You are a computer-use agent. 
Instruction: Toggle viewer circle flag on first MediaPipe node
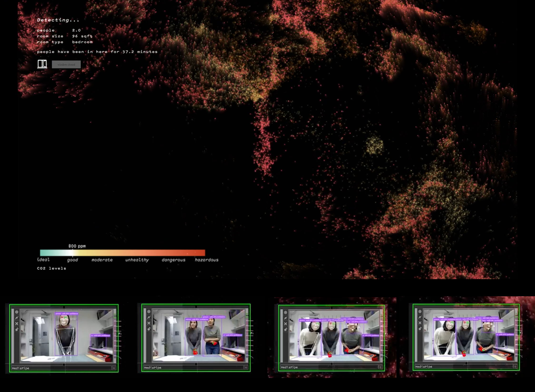(17, 312)
